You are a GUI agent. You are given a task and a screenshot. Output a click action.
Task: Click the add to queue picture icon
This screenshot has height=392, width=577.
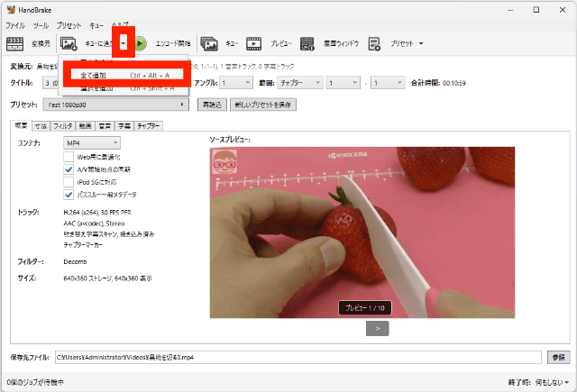(69, 44)
